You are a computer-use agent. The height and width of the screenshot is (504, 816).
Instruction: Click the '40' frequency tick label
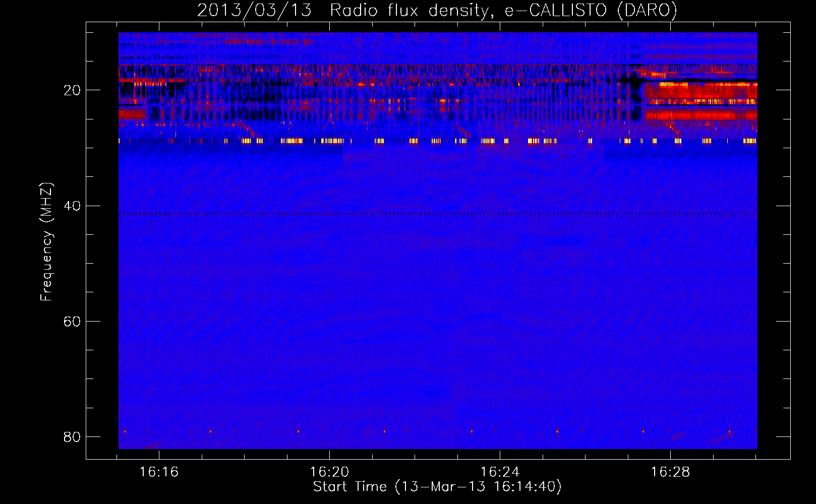pos(72,206)
